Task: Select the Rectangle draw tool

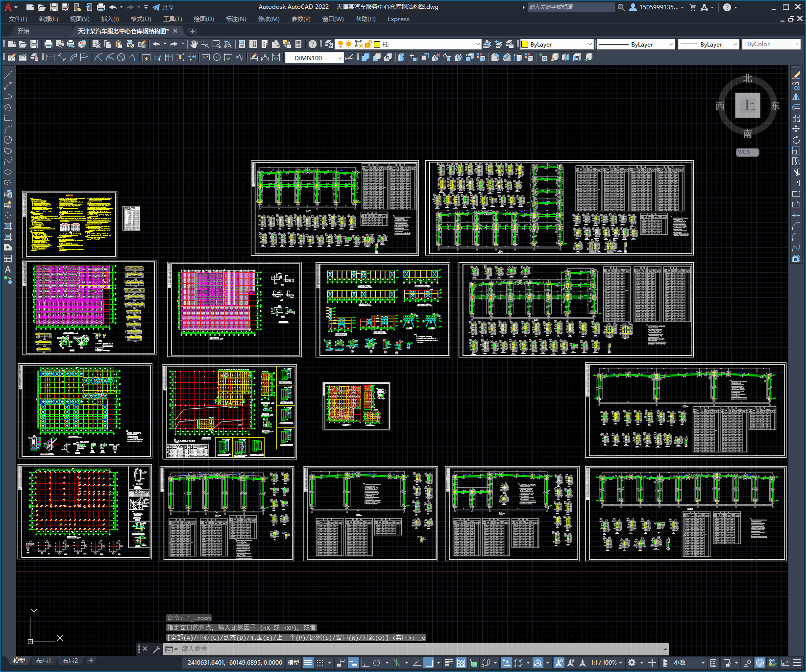Action: pyautogui.click(x=8, y=118)
